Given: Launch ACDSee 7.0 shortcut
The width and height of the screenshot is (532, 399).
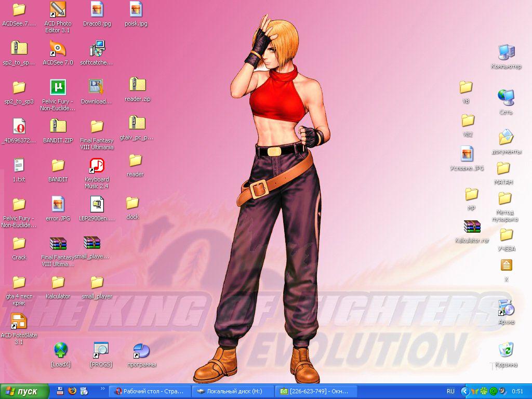Looking at the screenshot, I should coord(58,48).
